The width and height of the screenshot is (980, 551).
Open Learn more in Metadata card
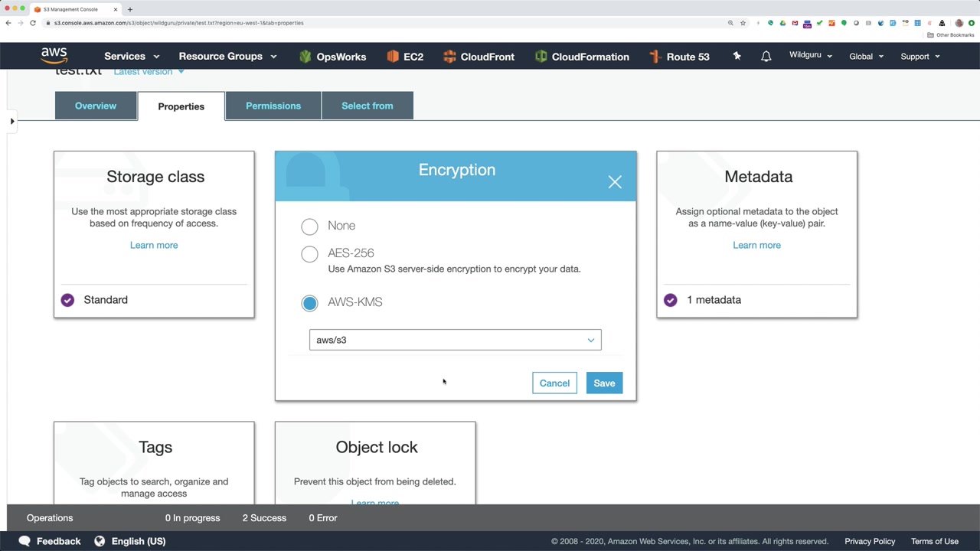pos(756,245)
